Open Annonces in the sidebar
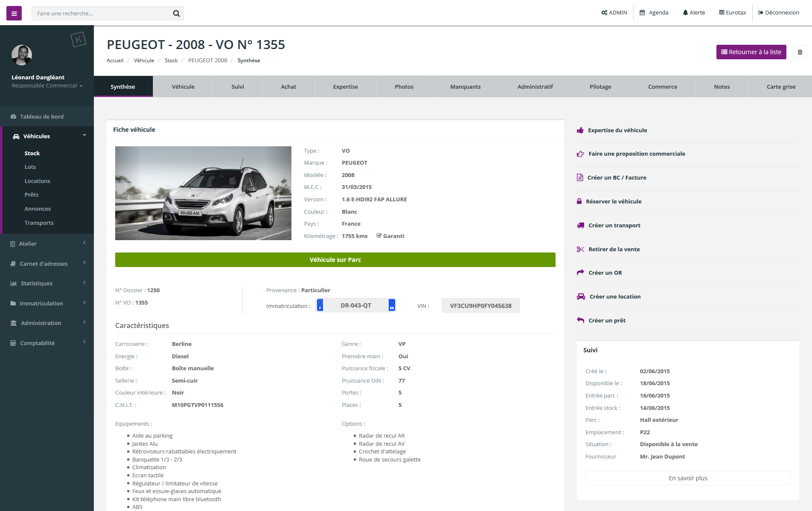This screenshot has height=511, width=812. coord(38,209)
